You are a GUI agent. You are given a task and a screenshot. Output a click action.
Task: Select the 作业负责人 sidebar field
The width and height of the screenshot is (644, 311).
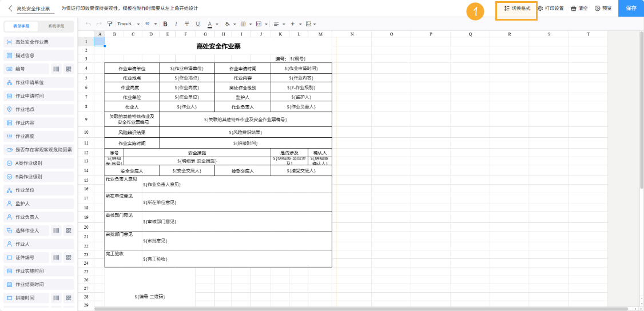coord(39,217)
